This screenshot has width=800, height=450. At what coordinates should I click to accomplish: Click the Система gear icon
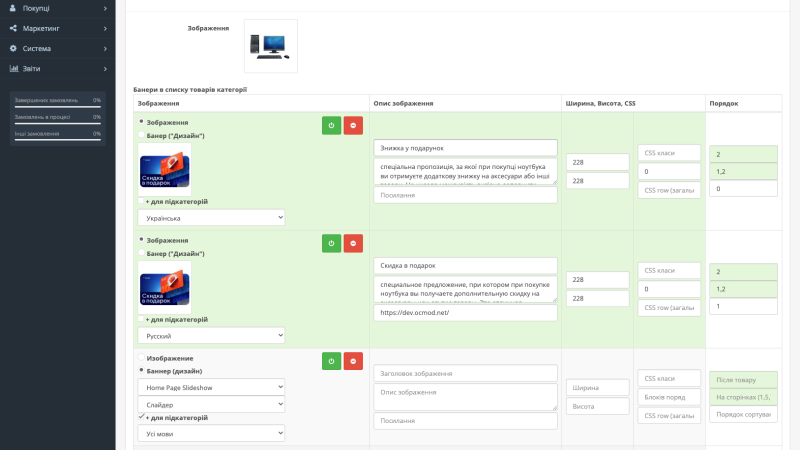[13, 48]
